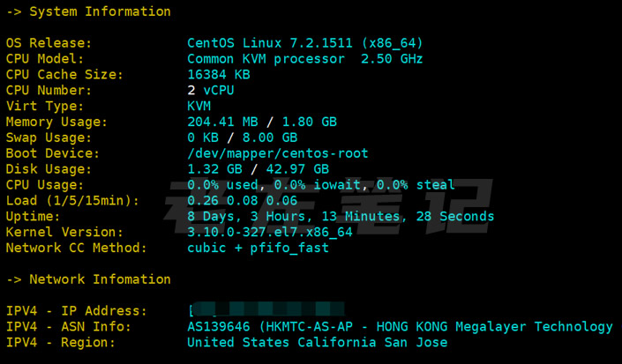Select the Common KVM processor text
This screenshot has width=622, height=364.
pyautogui.click(x=266, y=59)
